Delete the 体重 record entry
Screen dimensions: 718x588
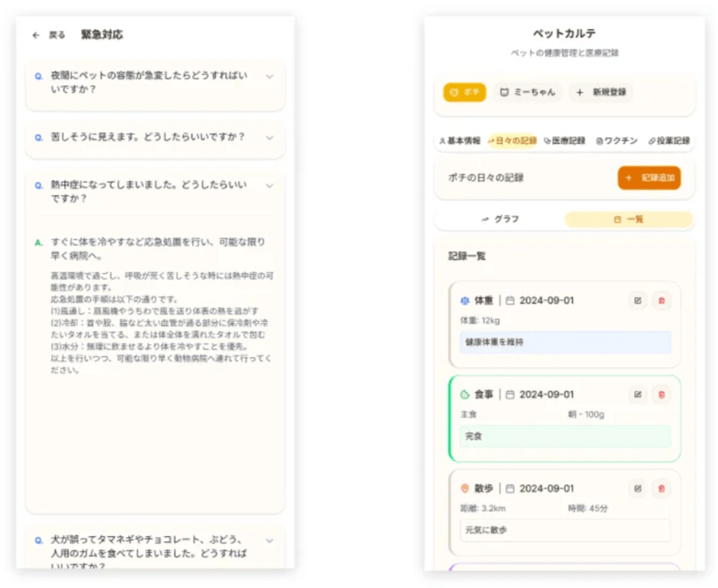[x=662, y=300]
